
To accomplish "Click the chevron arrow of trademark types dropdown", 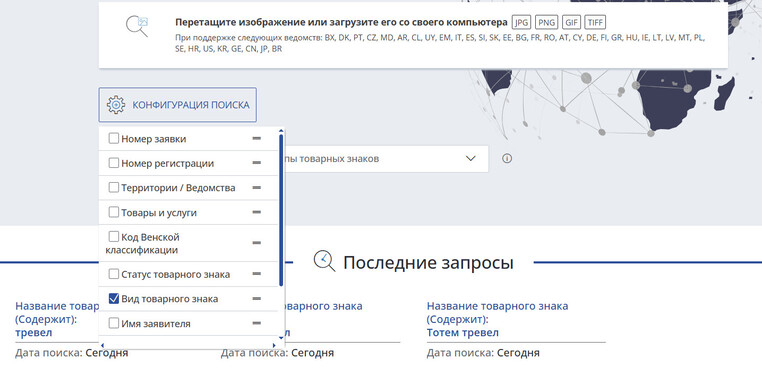I will tap(470, 158).
